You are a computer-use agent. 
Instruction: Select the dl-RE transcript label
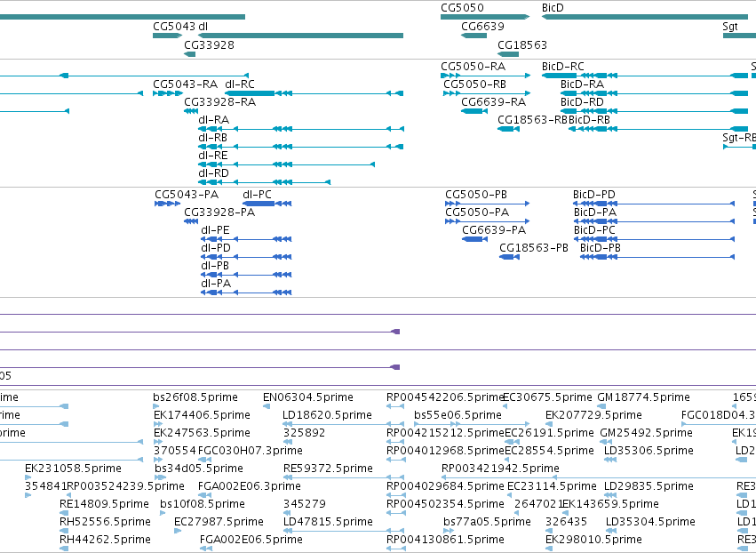coord(212,156)
